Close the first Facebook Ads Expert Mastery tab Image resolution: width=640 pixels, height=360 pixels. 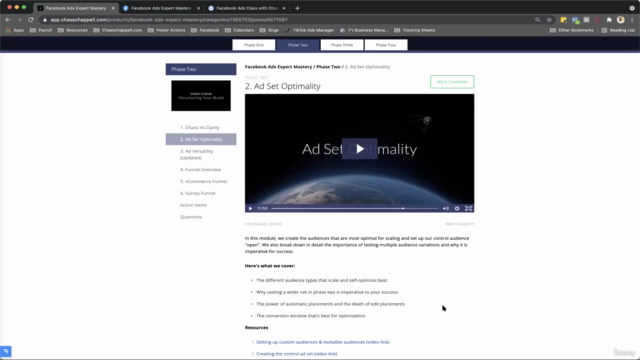coord(113,8)
